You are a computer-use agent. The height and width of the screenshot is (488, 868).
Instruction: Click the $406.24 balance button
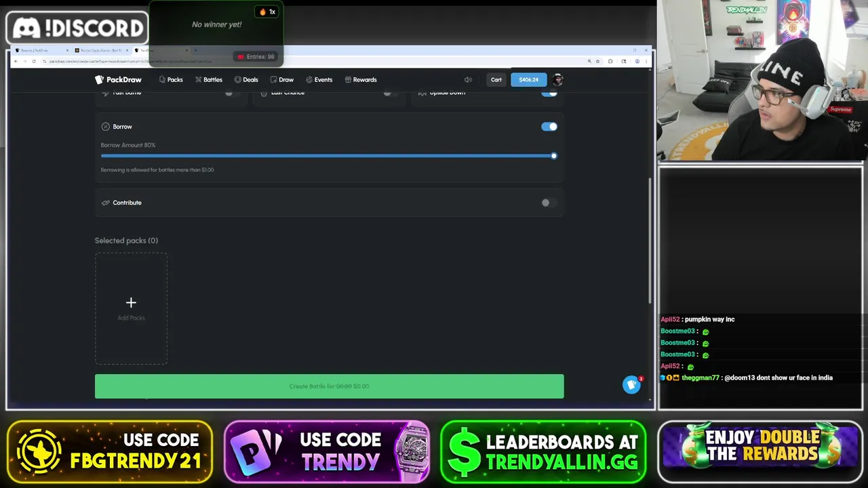[528, 80]
